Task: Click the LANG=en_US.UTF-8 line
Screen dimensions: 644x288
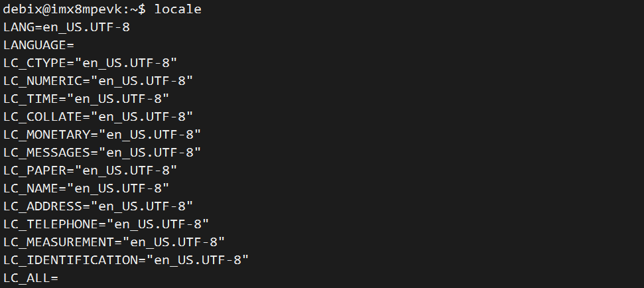Action: point(66,27)
